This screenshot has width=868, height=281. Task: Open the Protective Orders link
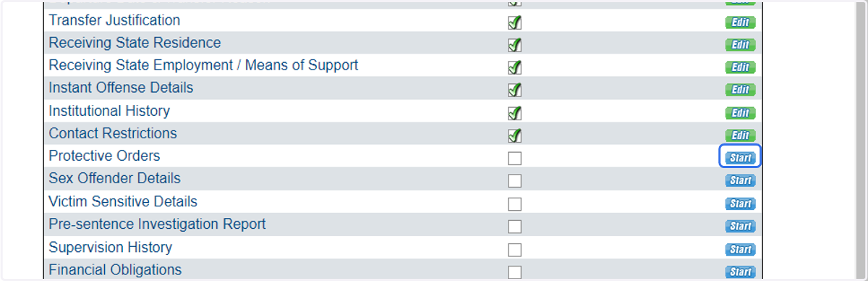(104, 156)
